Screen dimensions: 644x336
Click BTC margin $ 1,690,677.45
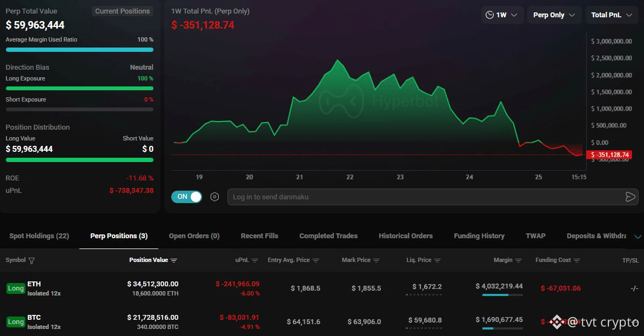[x=499, y=320]
